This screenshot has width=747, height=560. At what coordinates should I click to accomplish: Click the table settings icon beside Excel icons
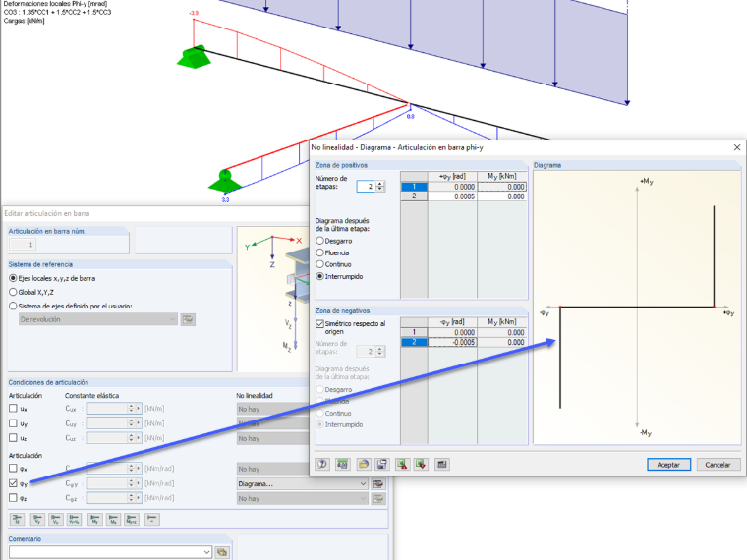[x=442, y=464]
